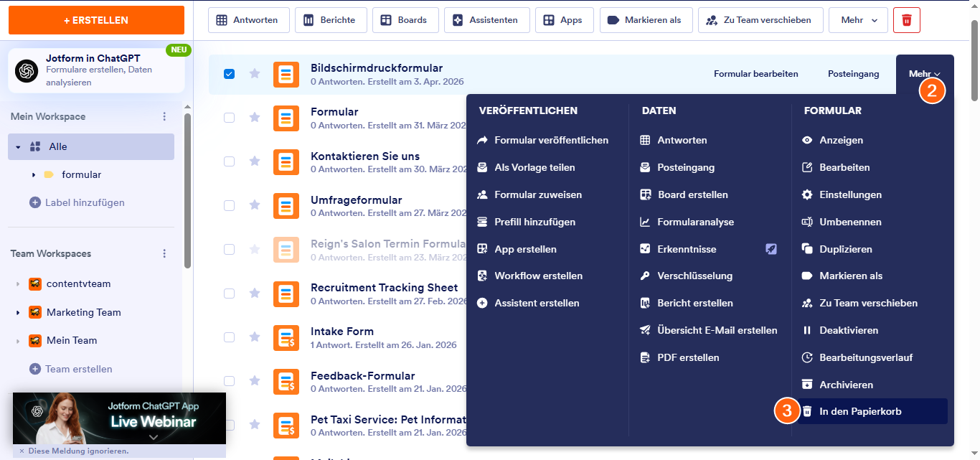The width and height of the screenshot is (980, 460).
Task: Open the three-dot menu beside Mein Workspace
Action: [164, 116]
